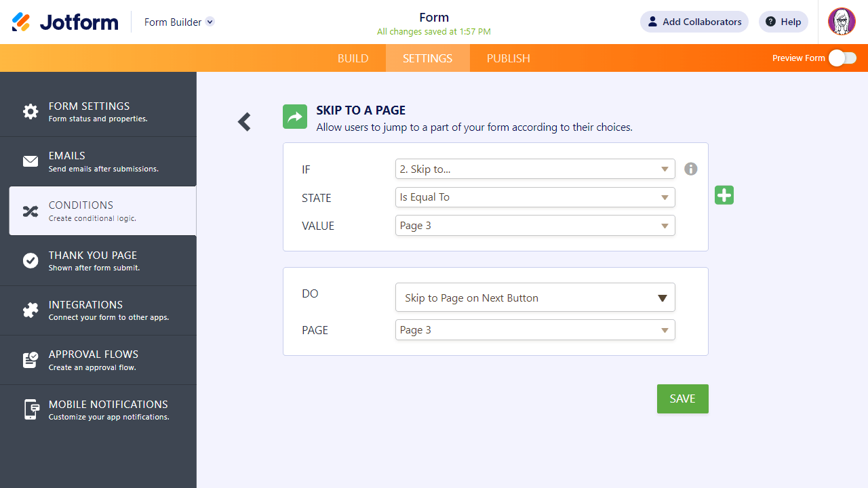Add a new condition with green plus
Viewport: 868px width, 488px height.
(724, 195)
